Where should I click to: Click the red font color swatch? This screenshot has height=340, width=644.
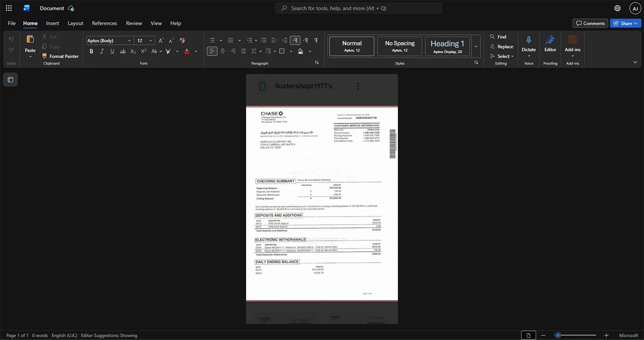(x=187, y=51)
